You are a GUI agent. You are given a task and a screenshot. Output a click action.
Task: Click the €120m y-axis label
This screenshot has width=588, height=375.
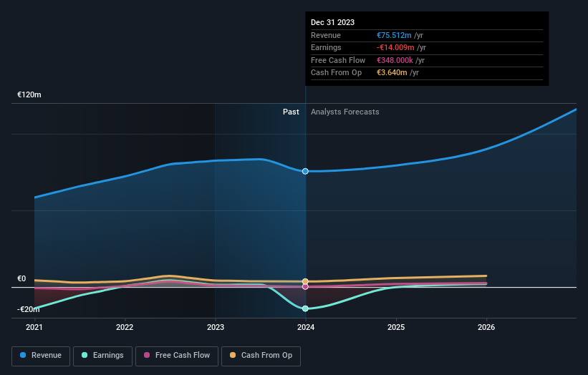(x=29, y=94)
